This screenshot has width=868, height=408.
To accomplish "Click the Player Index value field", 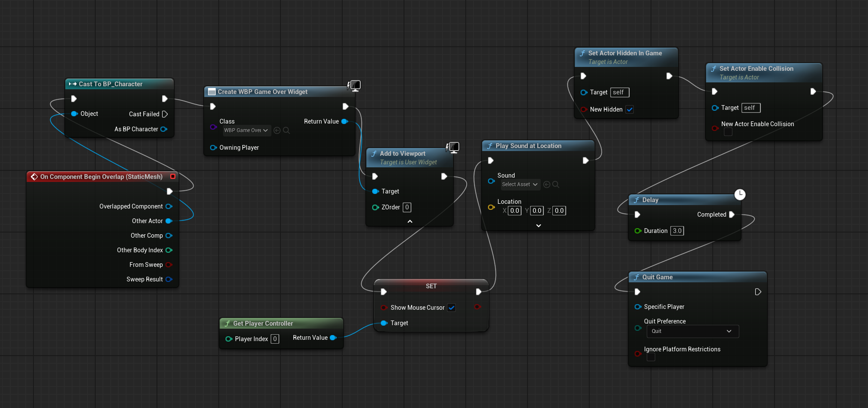I will [275, 339].
